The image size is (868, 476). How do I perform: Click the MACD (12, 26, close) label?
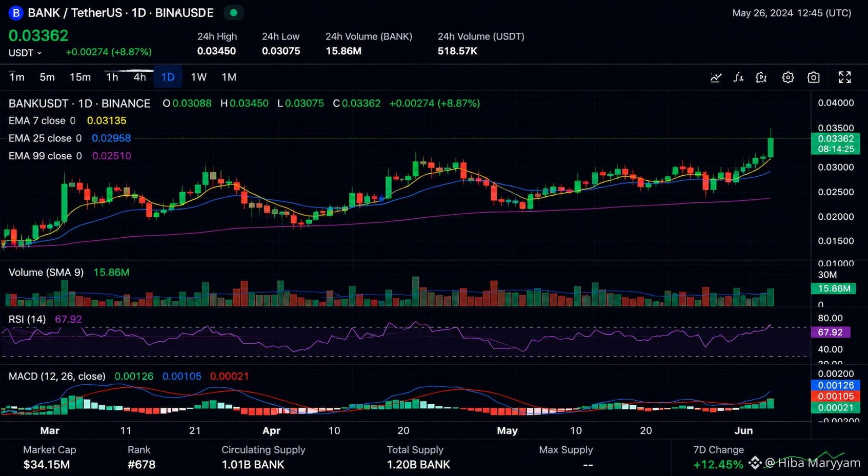point(57,376)
